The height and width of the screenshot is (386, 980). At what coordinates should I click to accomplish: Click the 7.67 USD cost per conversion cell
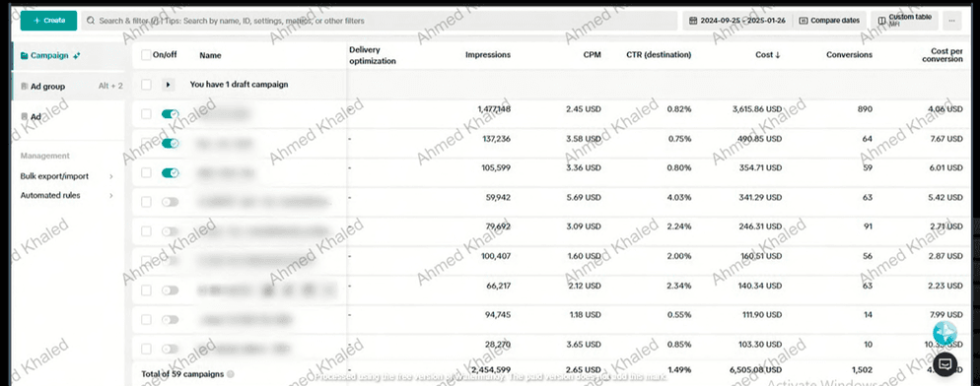(945, 139)
